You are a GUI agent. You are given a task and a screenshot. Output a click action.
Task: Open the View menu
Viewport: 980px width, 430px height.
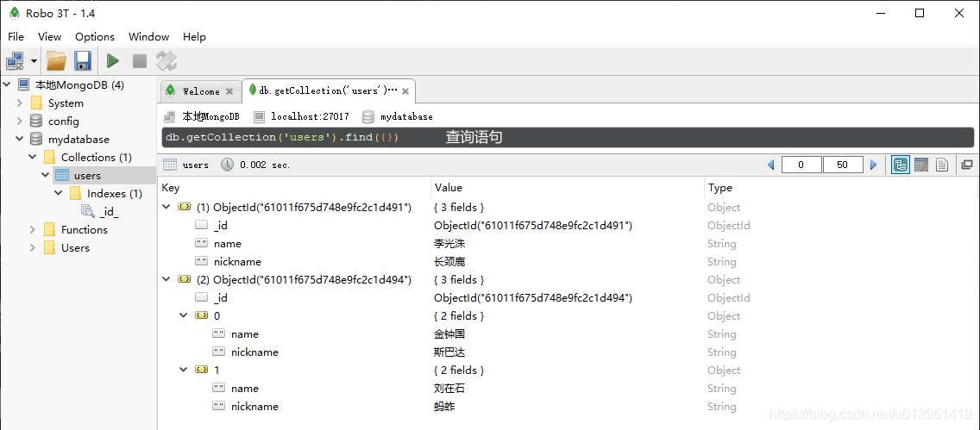(50, 37)
